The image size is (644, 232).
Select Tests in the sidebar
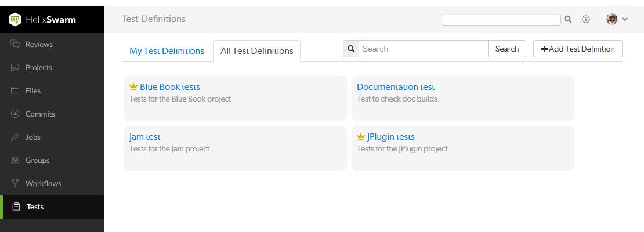pyautogui.click(x=52, y=206)
